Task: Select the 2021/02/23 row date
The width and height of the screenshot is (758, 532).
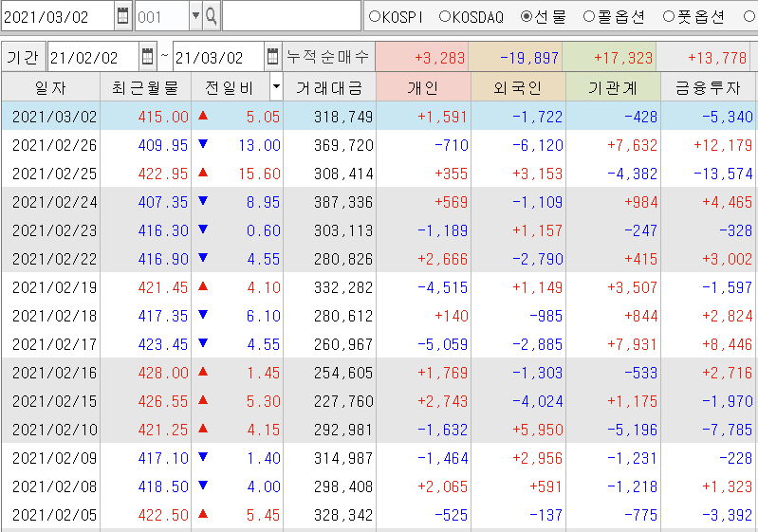Action: pos(55,230)
